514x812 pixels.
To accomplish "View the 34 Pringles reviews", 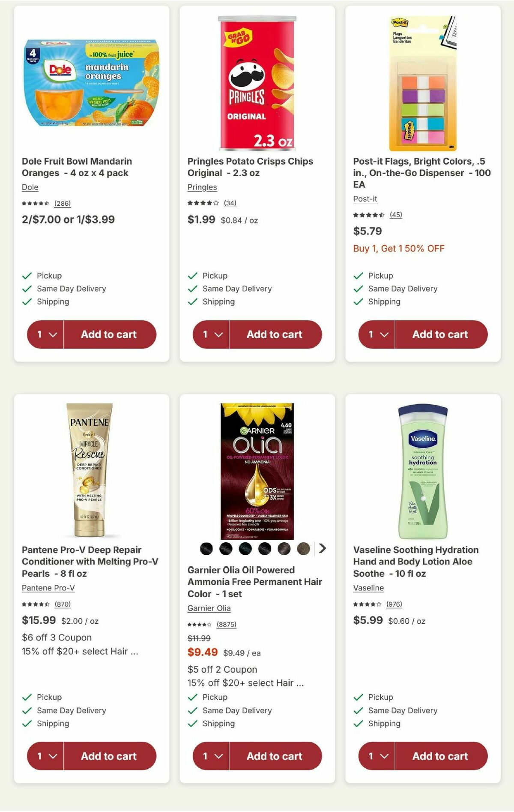I will coord(230,203).
